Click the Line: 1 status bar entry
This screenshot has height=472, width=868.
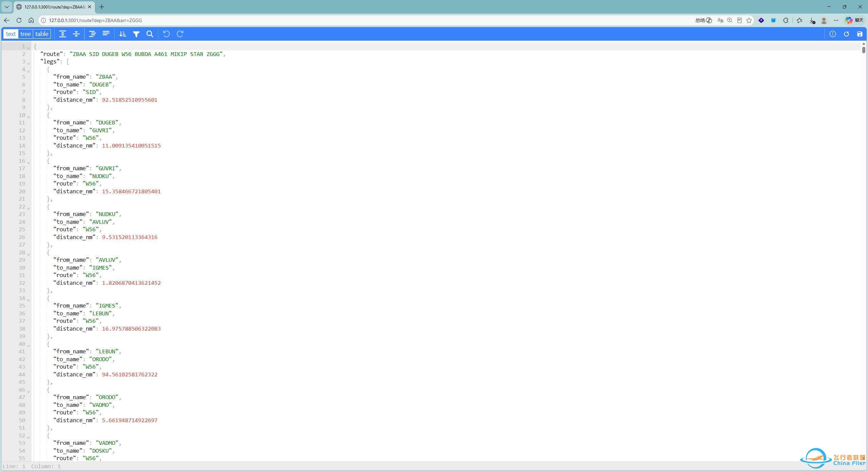pos(14,466)
